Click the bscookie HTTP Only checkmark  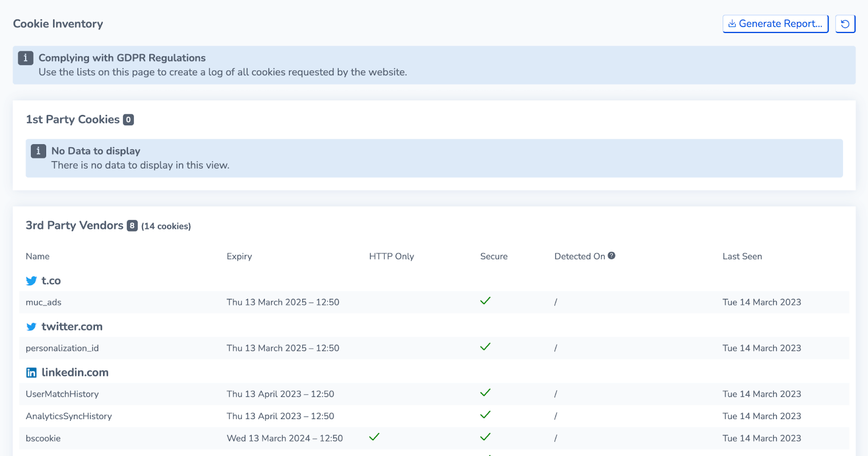pyautogui.click(x=374, y=437)
